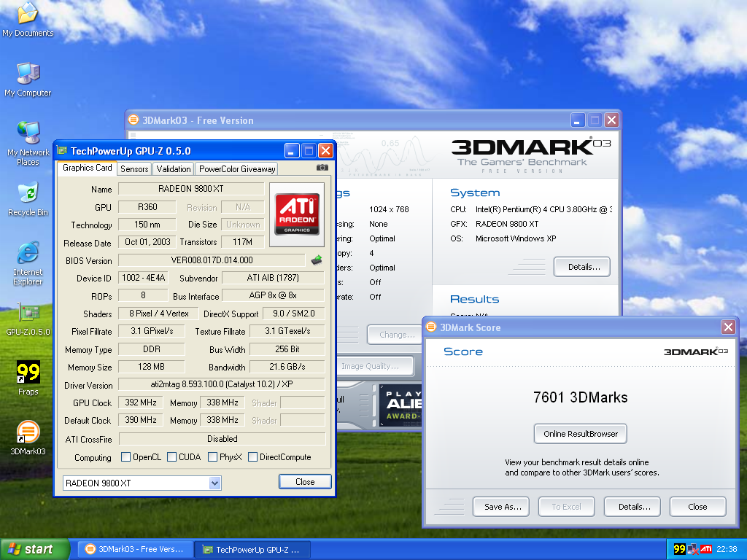
Task: Click the System Details button
Action: click(x=582, y=267)
